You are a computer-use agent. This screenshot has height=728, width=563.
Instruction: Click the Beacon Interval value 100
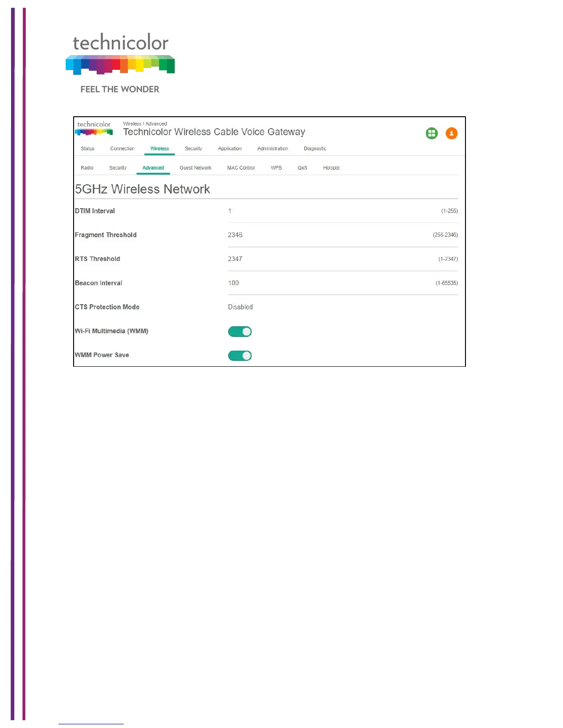click(x=233, y=283)
